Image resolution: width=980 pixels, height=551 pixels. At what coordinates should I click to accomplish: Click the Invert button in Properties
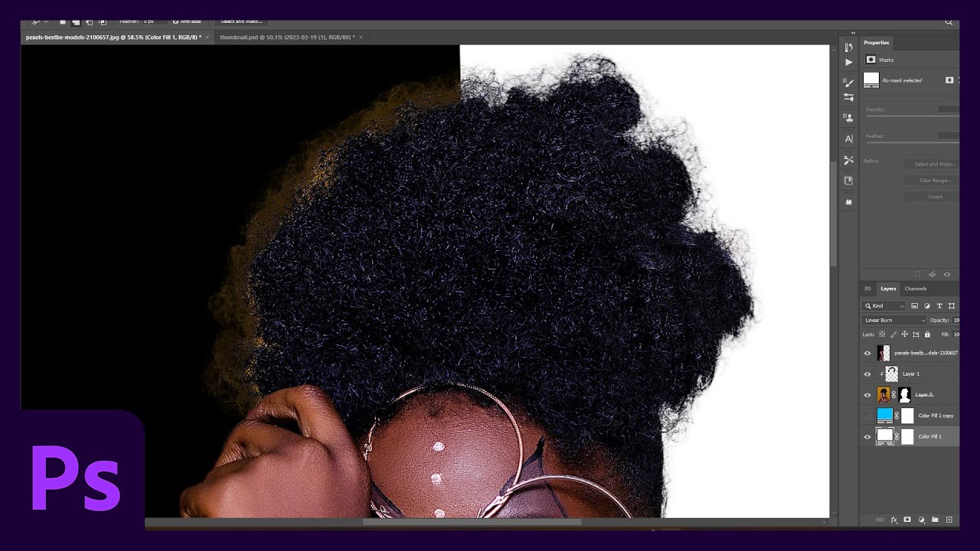(x=931, y=197)
